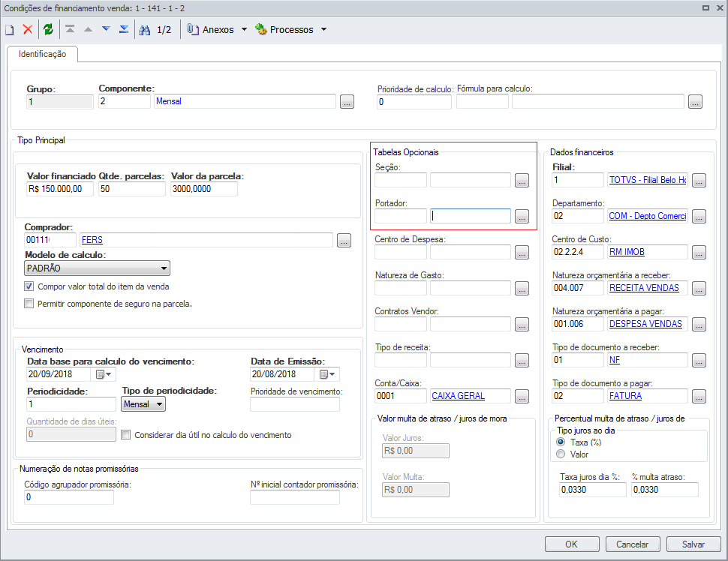Open lookup for Natureza de Gasto
Screen dimensions: 728x561
pyautogui.click(x=522, y=288)
